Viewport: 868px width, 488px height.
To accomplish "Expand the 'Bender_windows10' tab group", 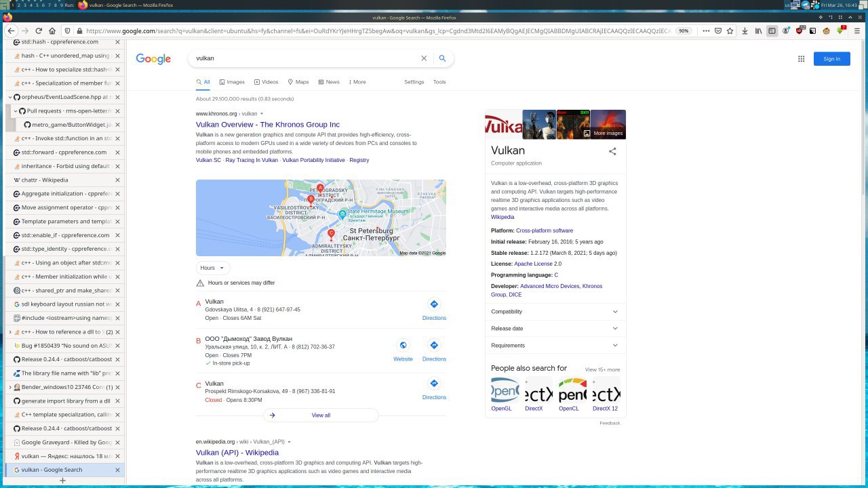I will 9,387.
